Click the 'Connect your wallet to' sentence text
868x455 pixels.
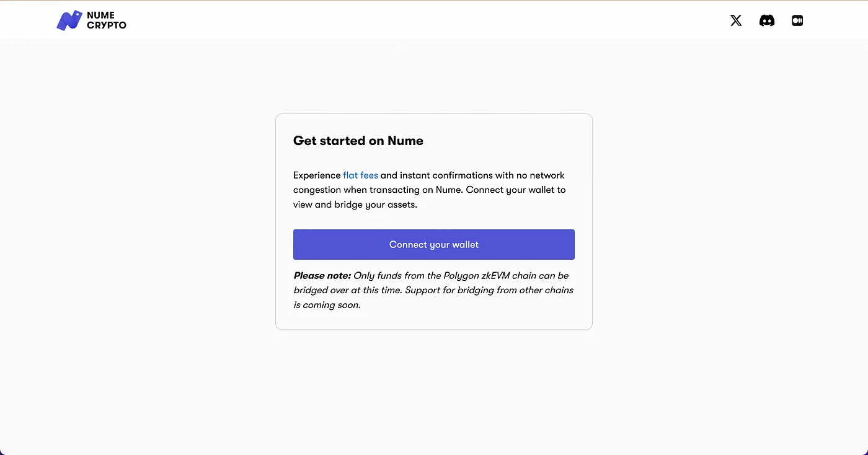pyautogui.click(x=516, y=190)
